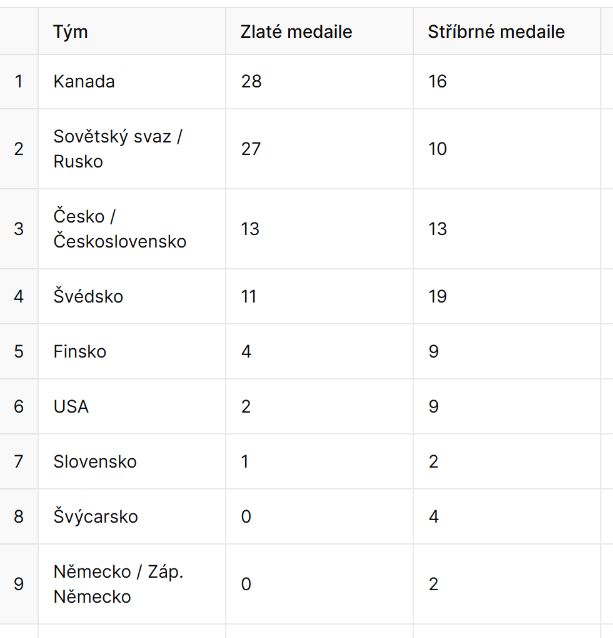The height and width of the screenshot is (638, 613).
Task: Select row number 5 header
Action: click(x=19, y=352)
